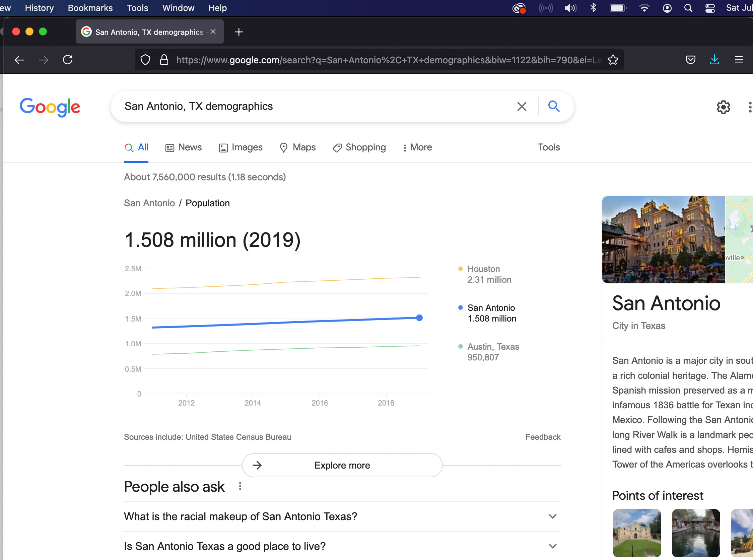Go to Google homepage via logo
Viewport: 753px width, 560px height.
click(50, 107)
